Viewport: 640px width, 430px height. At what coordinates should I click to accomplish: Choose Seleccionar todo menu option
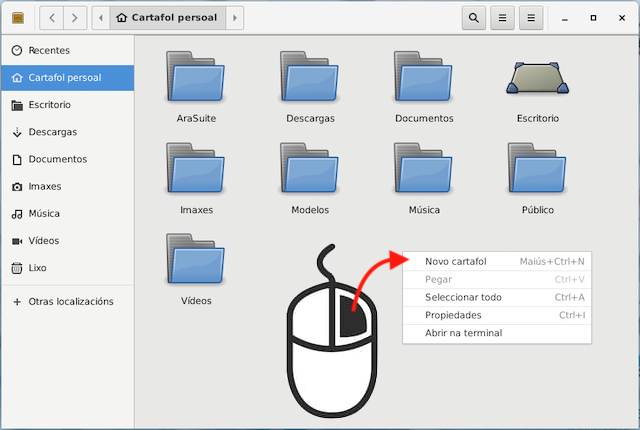point(463,297)
